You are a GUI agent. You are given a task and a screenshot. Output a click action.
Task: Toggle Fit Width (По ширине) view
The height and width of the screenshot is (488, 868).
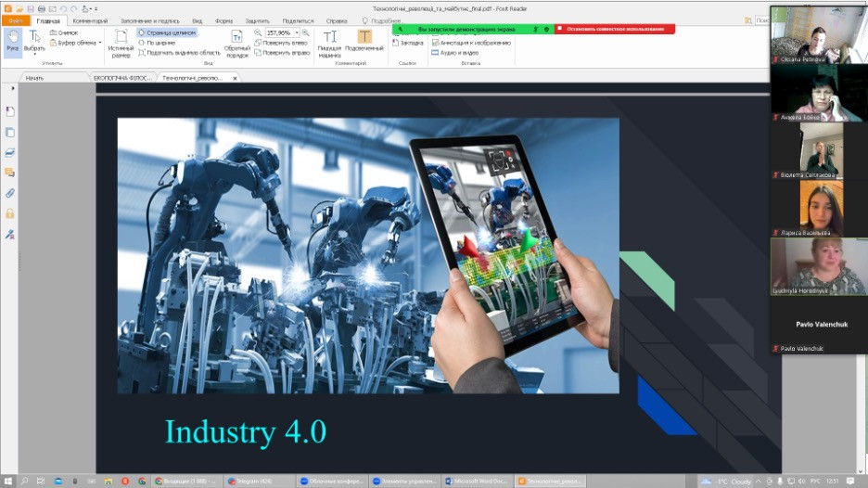(161, 43)
